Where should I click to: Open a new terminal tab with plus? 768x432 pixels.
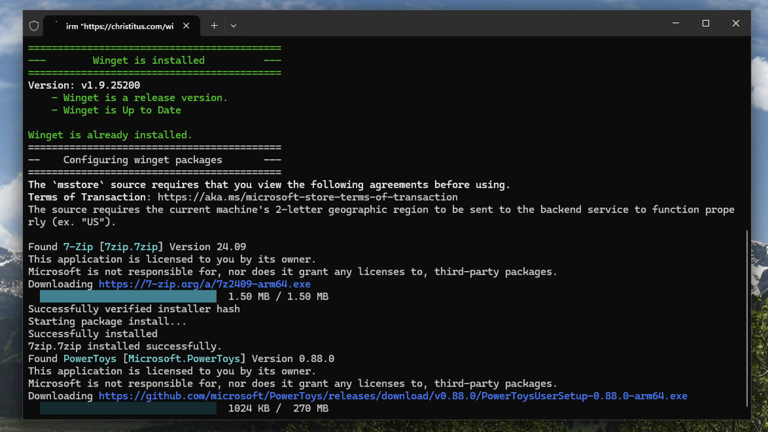[214, 25]
